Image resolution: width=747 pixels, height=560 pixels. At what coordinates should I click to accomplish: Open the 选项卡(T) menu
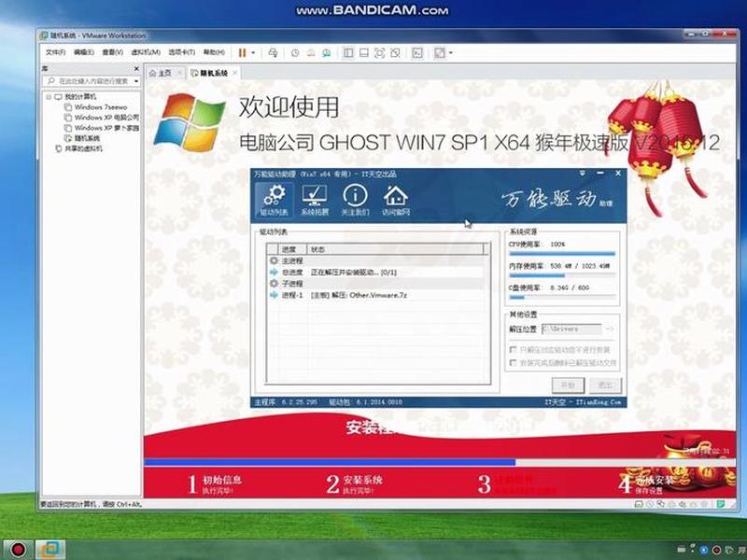pyautogui.click(x=181, y=52)
